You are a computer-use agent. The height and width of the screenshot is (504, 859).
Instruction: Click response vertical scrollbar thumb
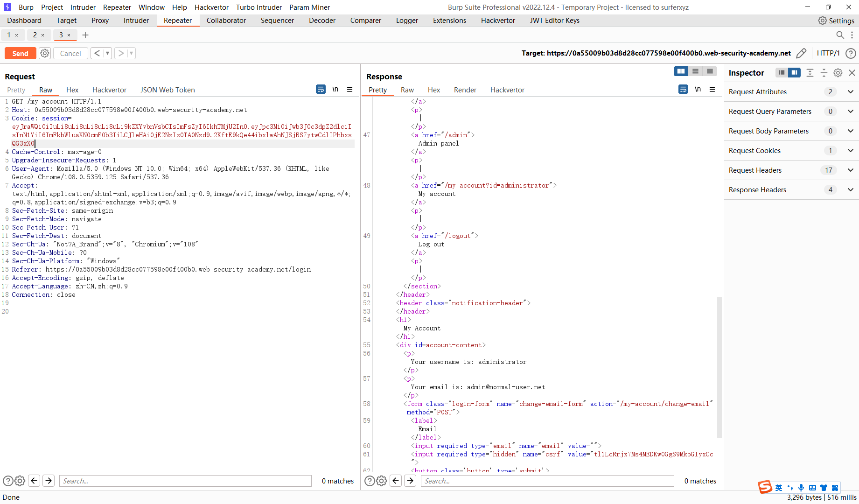[719, 367]
